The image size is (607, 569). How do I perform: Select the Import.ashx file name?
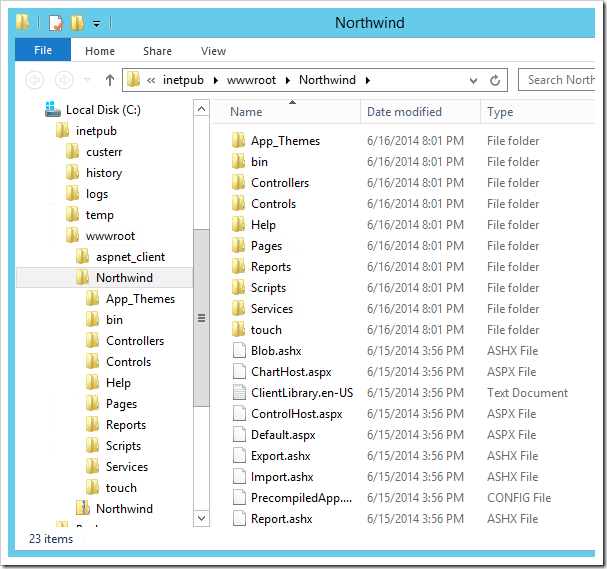coord(282,476)
